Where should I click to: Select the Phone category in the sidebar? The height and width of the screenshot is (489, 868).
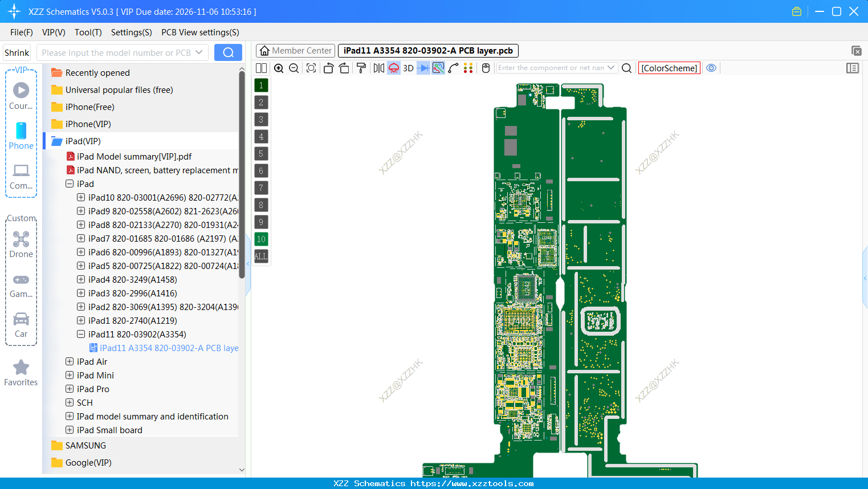pyautogui.click(x=21, y=136)
